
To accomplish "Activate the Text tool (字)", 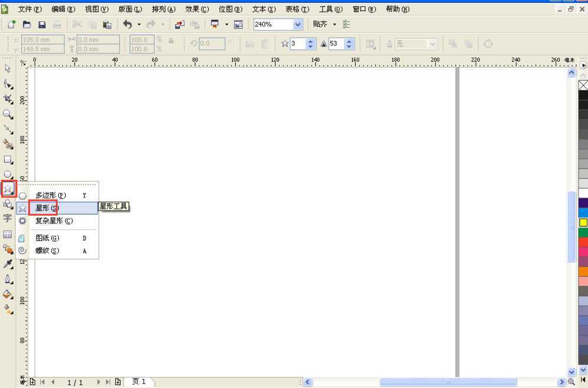I will tap(8, 218).
